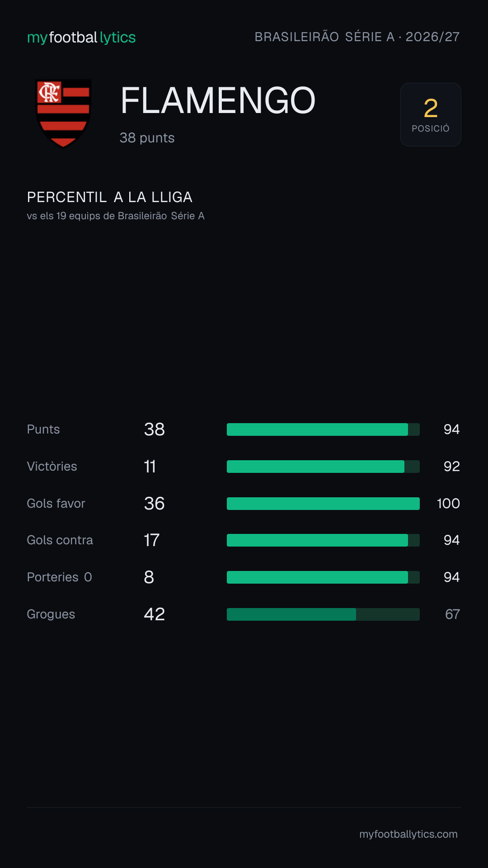
Task: Select the Brasileirão Série A 2026/27 label
Action: (357, 37)
